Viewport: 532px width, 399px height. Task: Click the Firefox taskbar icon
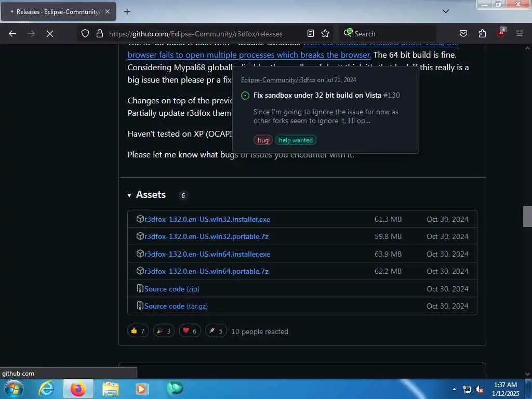78,389
